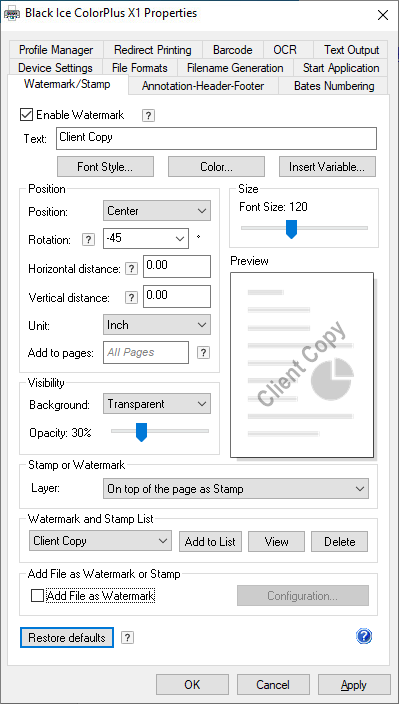Click the watermark Text input field
The width and height of the screenshot is (399, 704).
tap(216, 139)
